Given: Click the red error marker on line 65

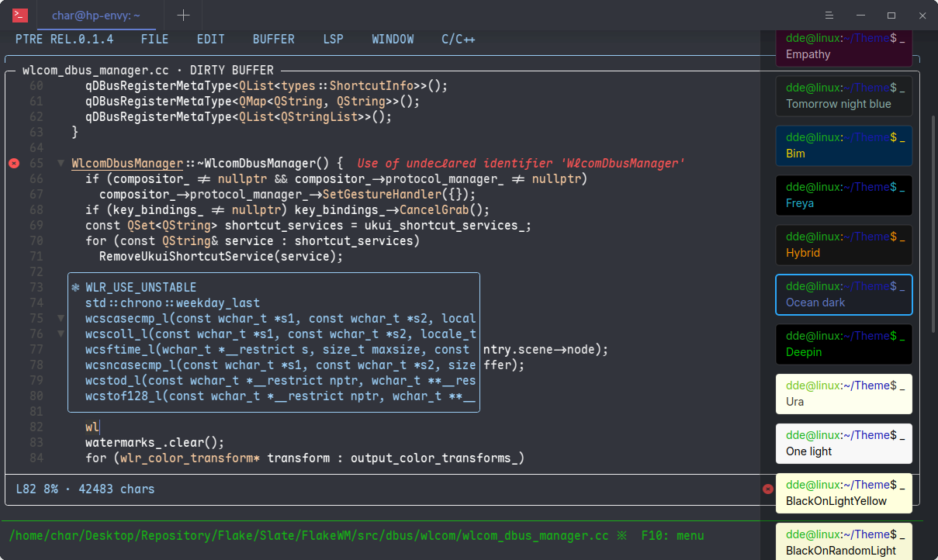Looking at the screenshot, I should click(x=14, y=164).
